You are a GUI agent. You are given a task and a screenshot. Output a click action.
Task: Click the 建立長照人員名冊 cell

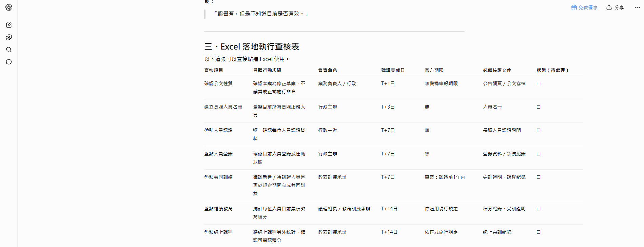pyautogui.click(x=223, y=107)
